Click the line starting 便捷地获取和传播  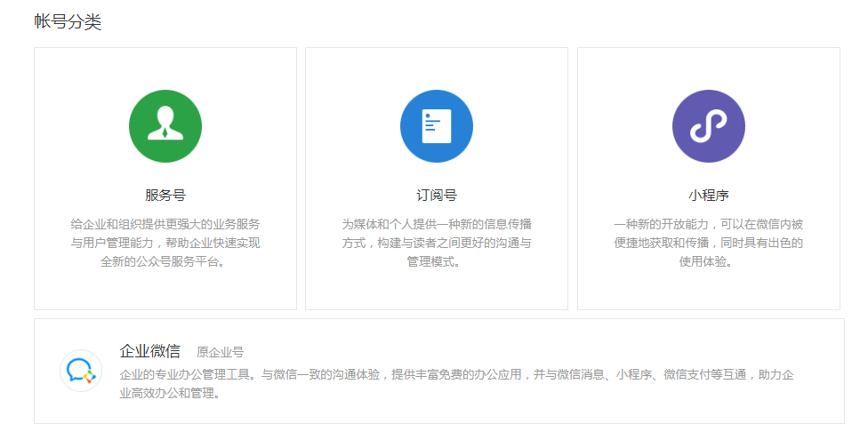click(x=708, y=243)
